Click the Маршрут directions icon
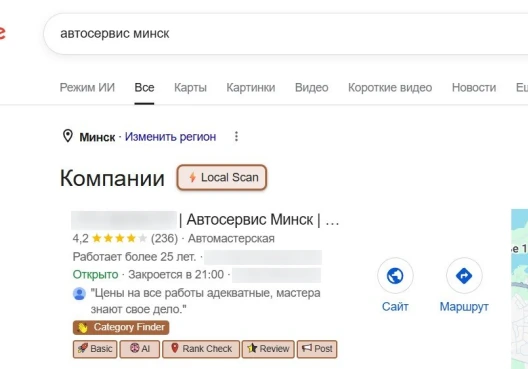The image size is (528, 369). pos(464,276)
